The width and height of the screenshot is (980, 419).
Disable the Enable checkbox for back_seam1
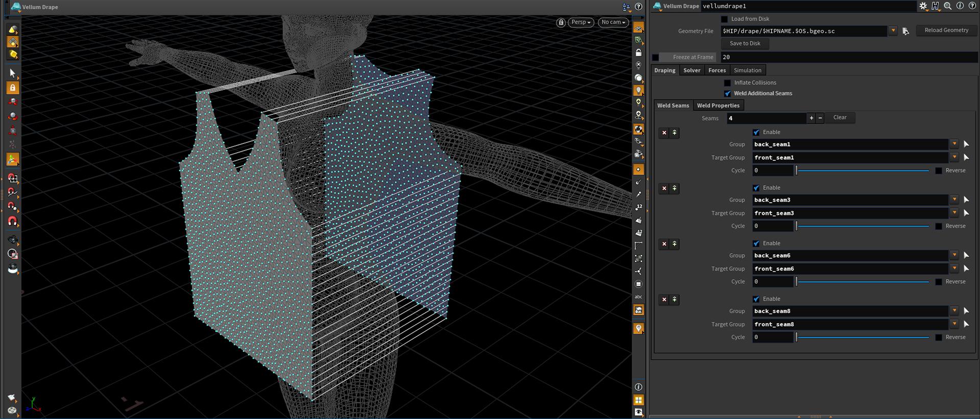[756, 132]
